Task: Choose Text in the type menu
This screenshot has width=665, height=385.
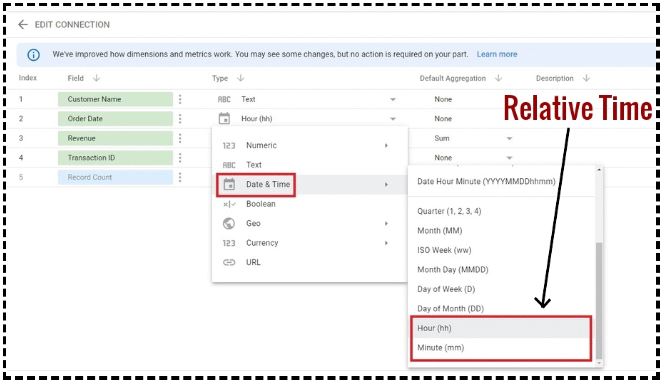Action: tap(310, 165)
